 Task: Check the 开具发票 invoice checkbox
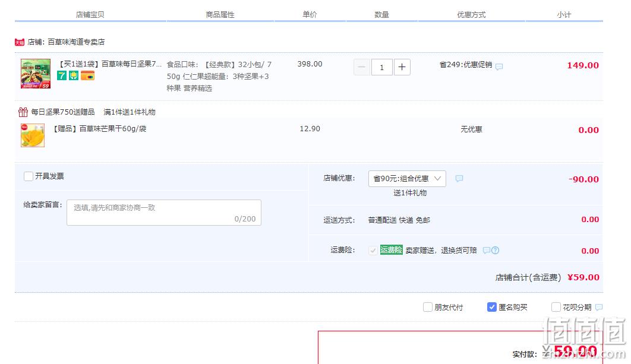coord(28,176)
